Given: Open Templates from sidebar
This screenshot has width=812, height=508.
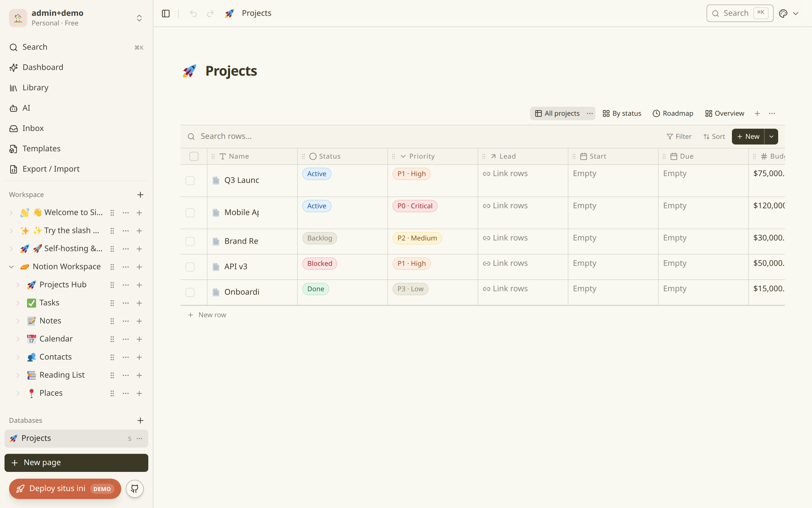Looking at the screenshot, I should (x=76, y=149).
